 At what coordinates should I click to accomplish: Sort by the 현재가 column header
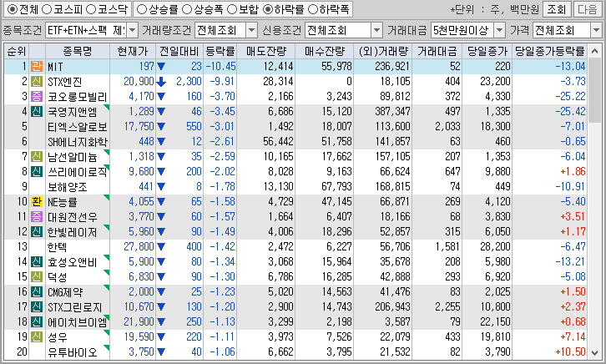(133, 51)
